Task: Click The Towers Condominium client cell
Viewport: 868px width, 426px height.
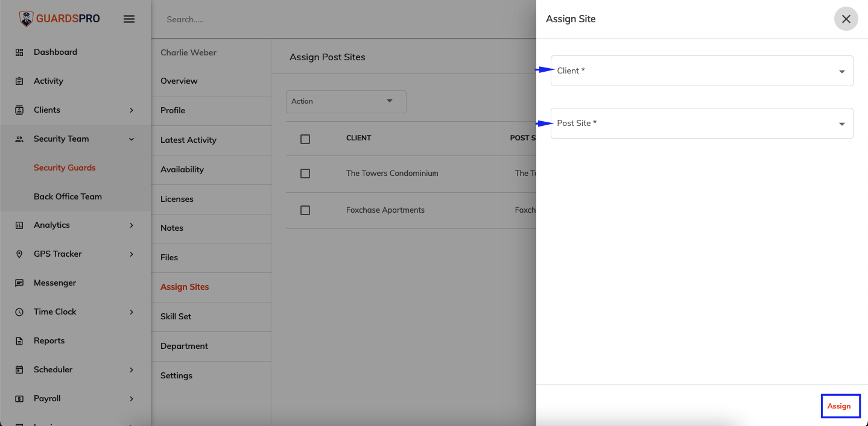Action: click(392, 174)
